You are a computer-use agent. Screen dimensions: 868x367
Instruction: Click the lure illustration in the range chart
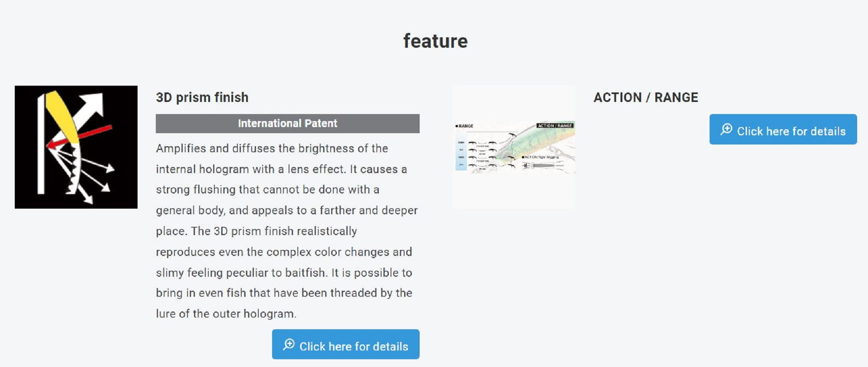pos(542,139)
